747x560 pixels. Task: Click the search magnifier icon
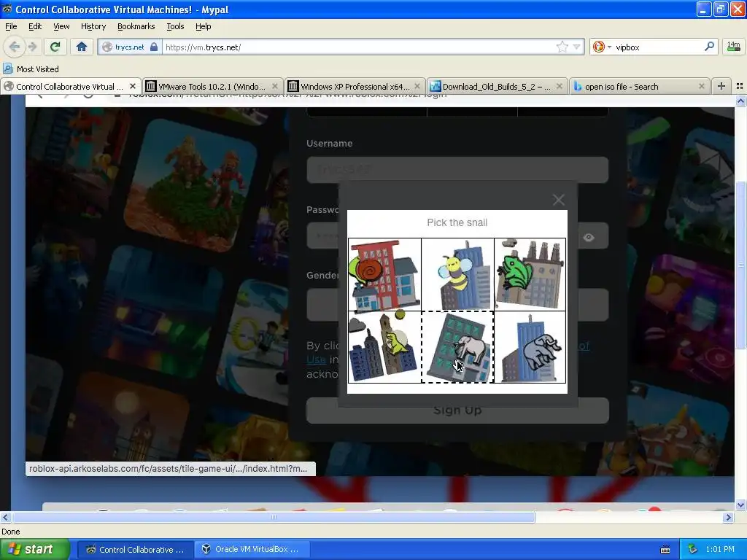[x=709, y=46]
